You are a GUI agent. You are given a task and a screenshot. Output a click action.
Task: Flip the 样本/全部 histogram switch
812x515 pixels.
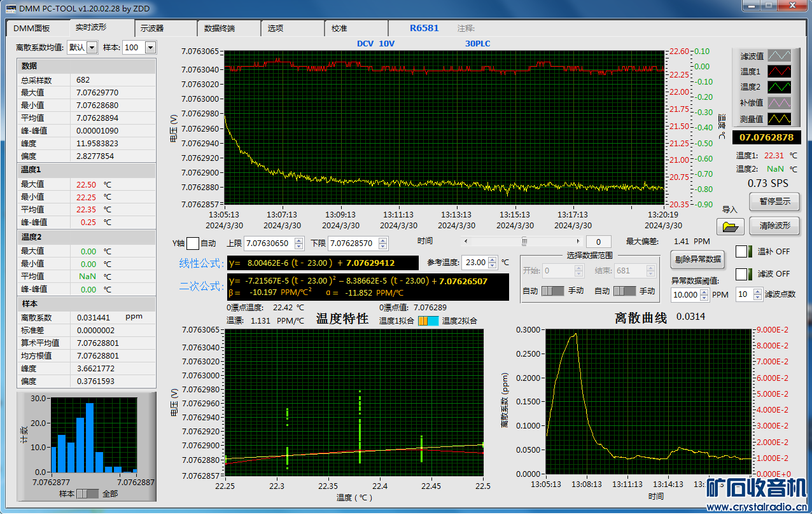(88, 493)
